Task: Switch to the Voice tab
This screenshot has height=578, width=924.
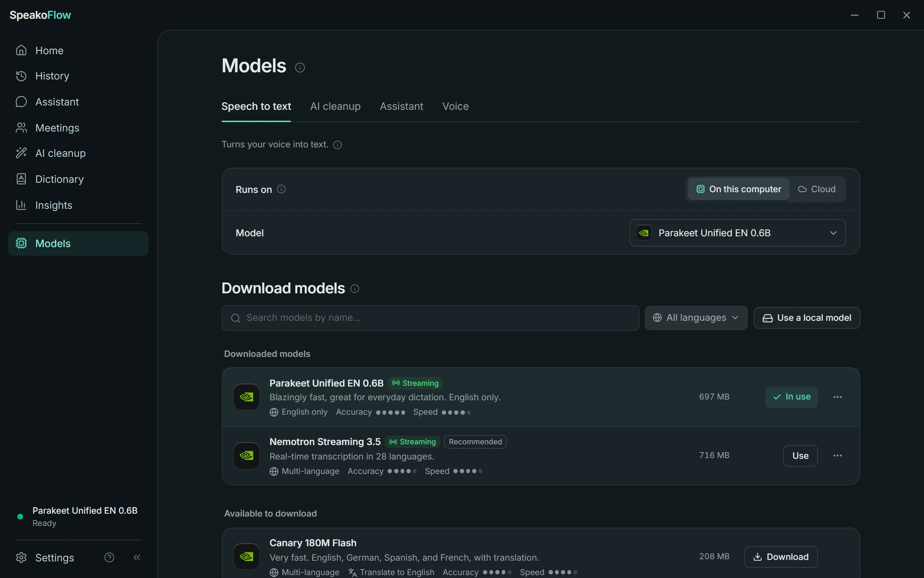Action: point(455,107)
